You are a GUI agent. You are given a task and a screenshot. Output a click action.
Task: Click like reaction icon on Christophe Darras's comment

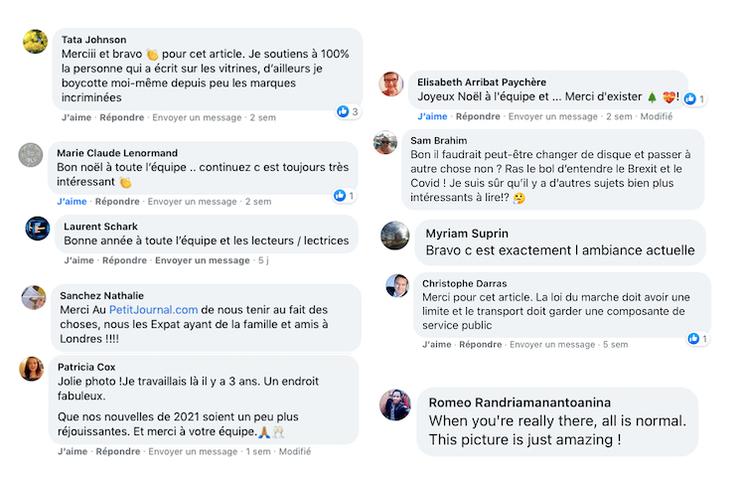[x=693, y=338]
